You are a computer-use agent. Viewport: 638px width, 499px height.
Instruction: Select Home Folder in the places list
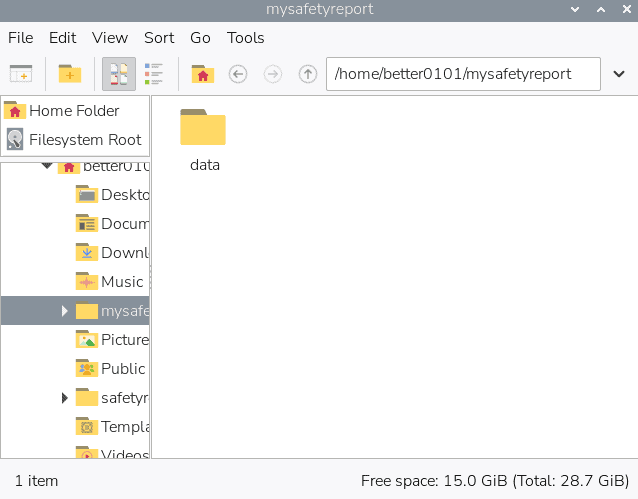[73, 111]
